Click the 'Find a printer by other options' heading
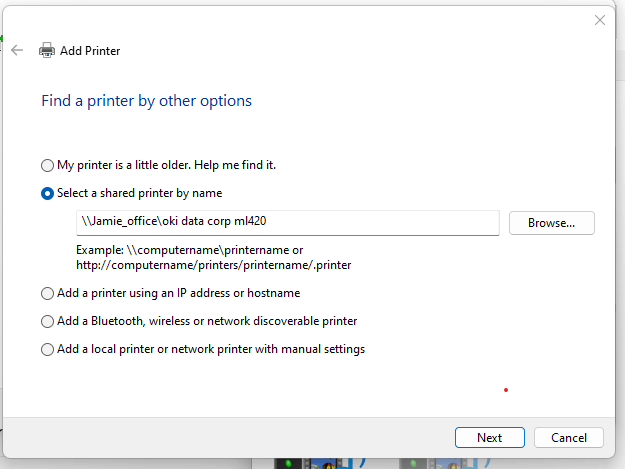 [x=147, y=101]
